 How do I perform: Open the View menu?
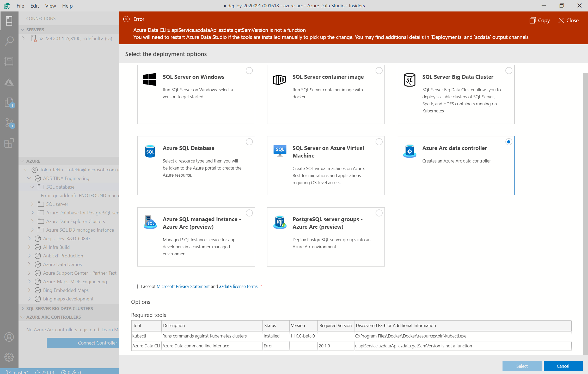[51, 6]
